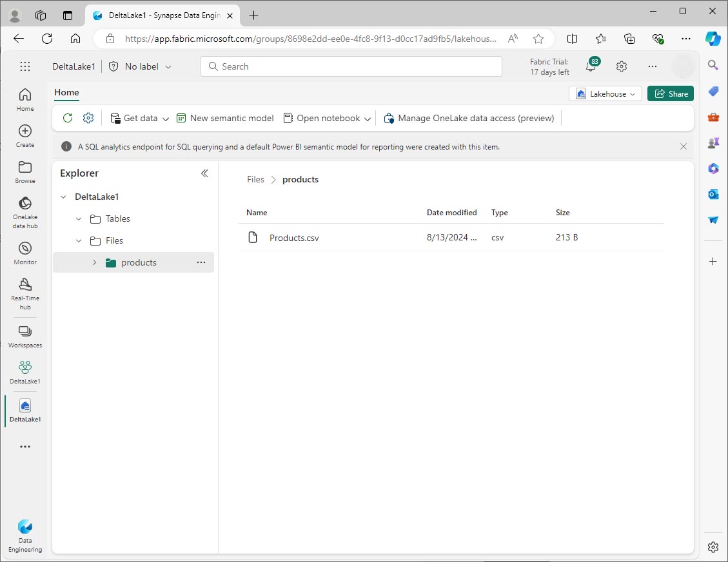The width and height of the screenshot is (728, 562).
Task: Click the Products.csv file icon
Action: (x=253, y=237)
